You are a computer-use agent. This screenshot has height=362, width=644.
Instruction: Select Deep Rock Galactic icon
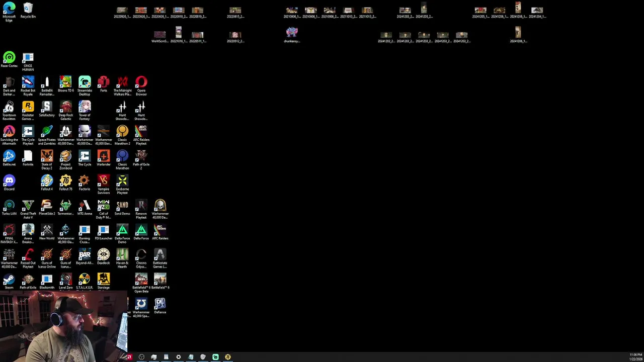coord(66,111)
